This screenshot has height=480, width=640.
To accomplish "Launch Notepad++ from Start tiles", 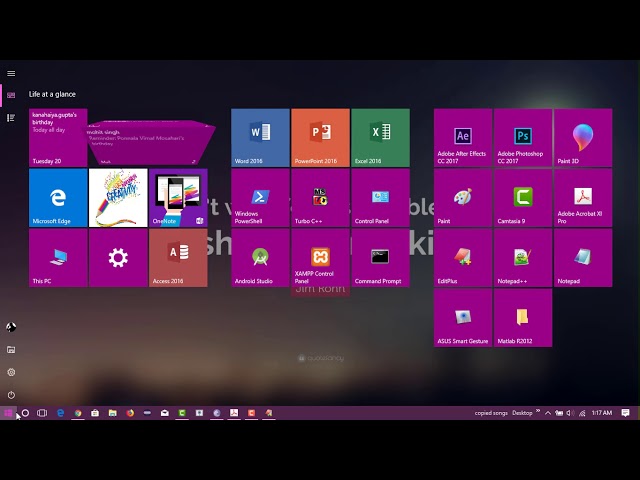I will (523, 257).
